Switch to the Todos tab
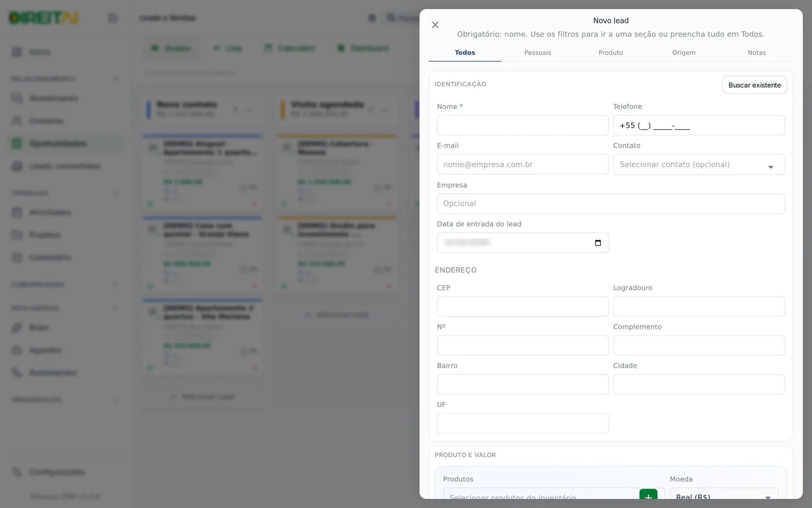812x508 pixels. click(465, 52)
